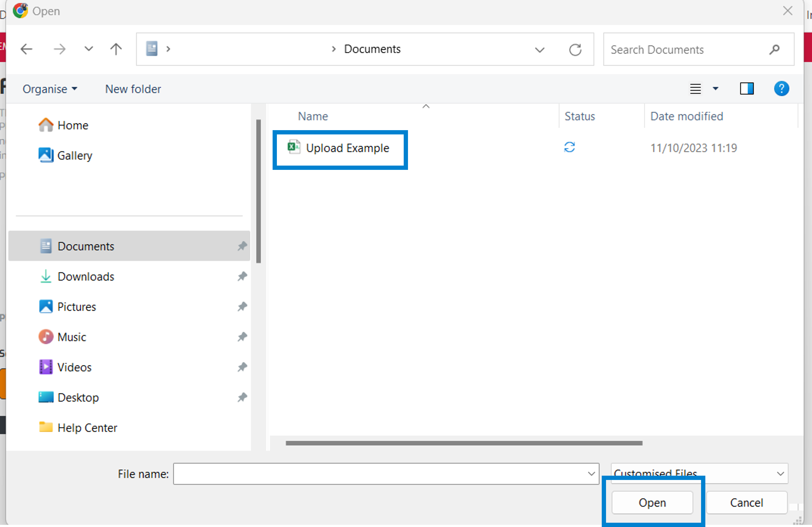Viewport: 812px width, 527px height.
Task: Click Documents in the address path
Action: click(372, 49)
